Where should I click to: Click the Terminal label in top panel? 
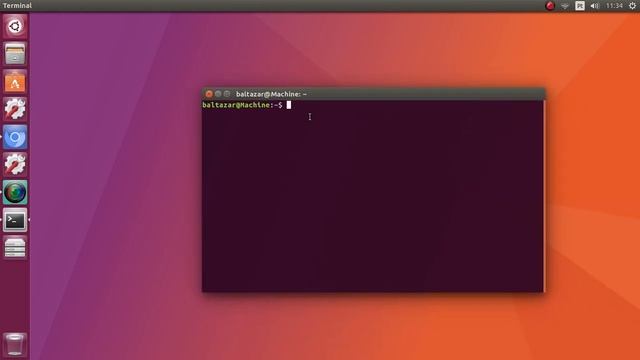click(17, 6)
